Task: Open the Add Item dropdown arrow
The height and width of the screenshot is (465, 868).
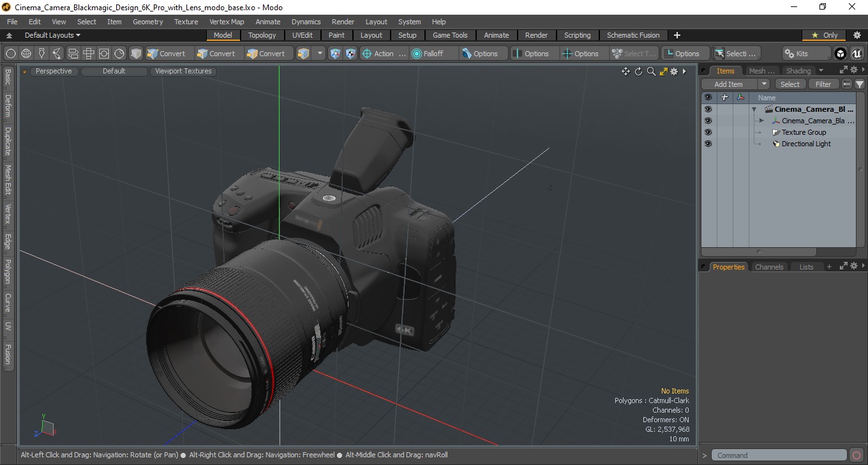Action: pyautogui.click(x=764, y=84)
